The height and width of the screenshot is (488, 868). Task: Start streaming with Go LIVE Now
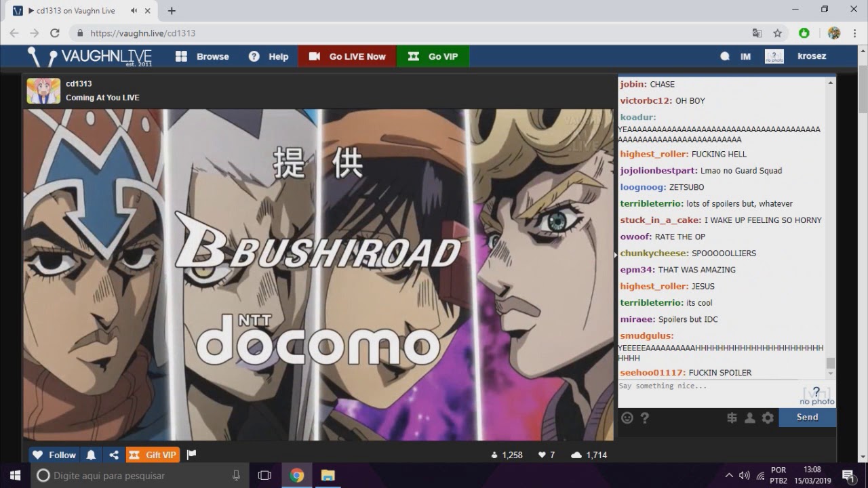pos(347,57)
